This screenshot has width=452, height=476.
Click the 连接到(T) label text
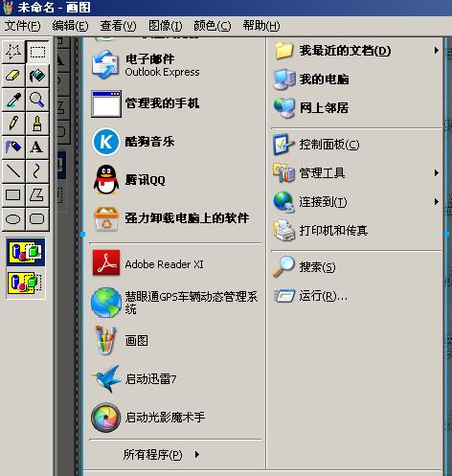[x=323, y=202]
